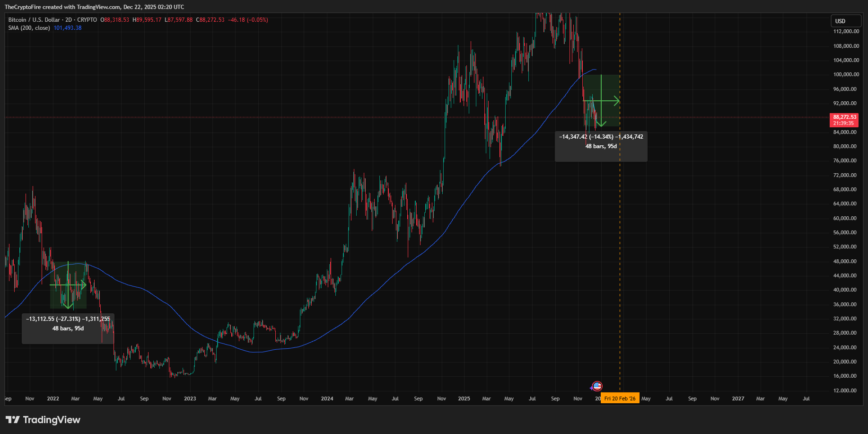Click the 2027 time axis label
This screenshot has width=868, height=434.
[738, 399]
